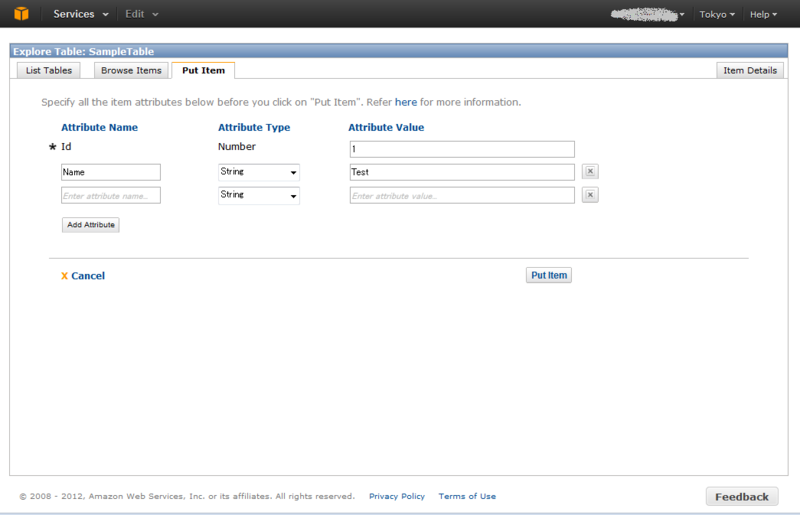Click the Number type label for Id
This screenshot has height=515, width=800.
(237, 146)
